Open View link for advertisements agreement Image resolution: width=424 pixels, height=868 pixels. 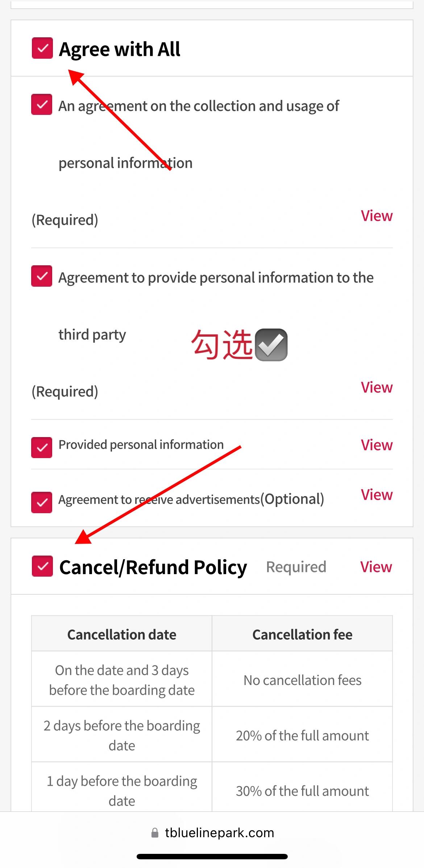[x=377, y=495]
